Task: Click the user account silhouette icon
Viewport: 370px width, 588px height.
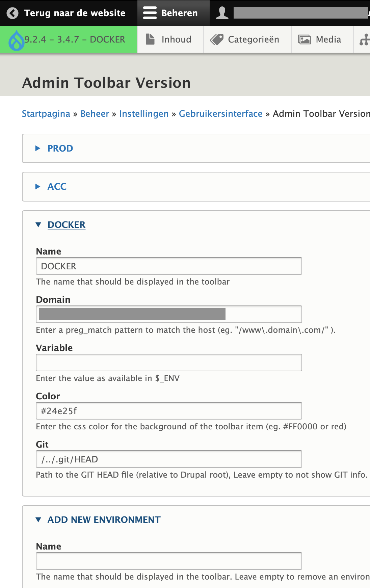Action: pyautogui.click(x=222, y=13)
